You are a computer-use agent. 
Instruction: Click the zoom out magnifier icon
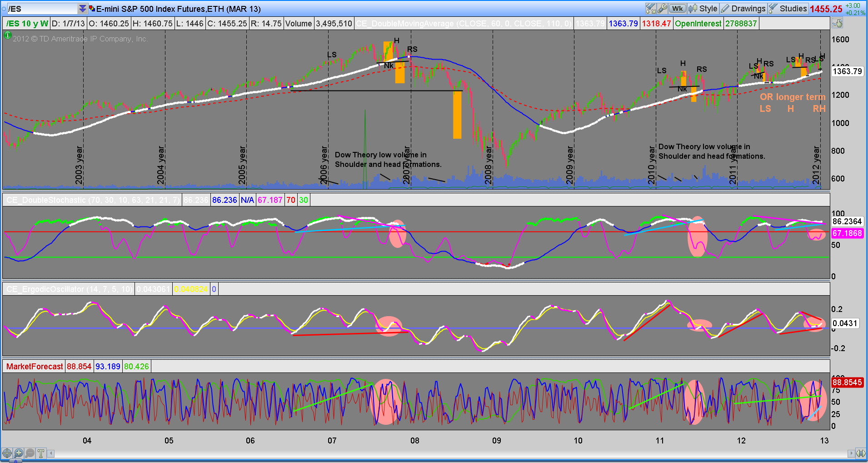coord(30,453)
